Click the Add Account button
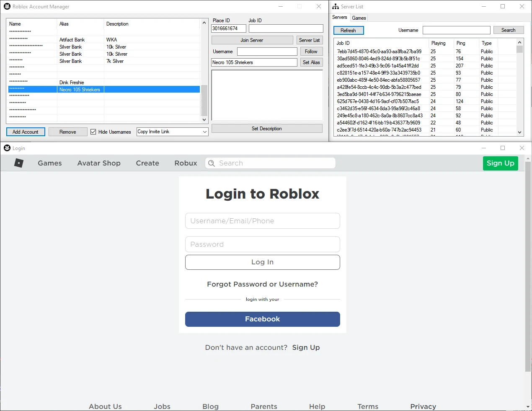Image resolution: width=532 pixels, height=411 pixels. click(x=26, y=132)
